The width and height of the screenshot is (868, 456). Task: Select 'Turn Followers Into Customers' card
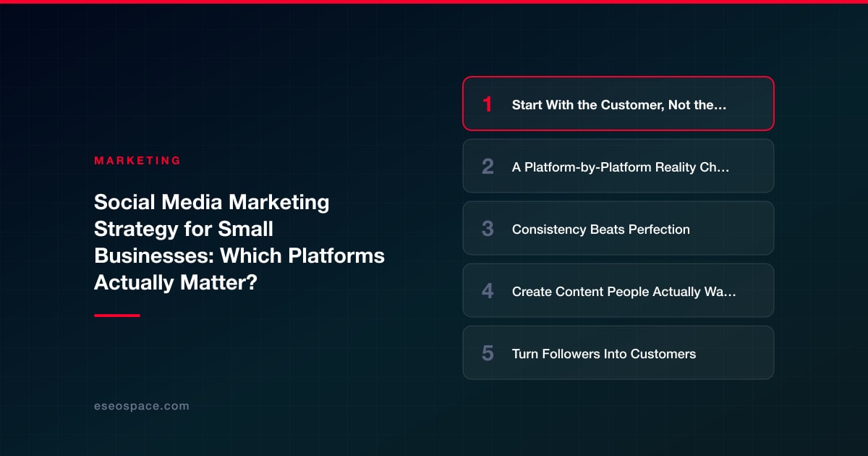coord(618,352)
